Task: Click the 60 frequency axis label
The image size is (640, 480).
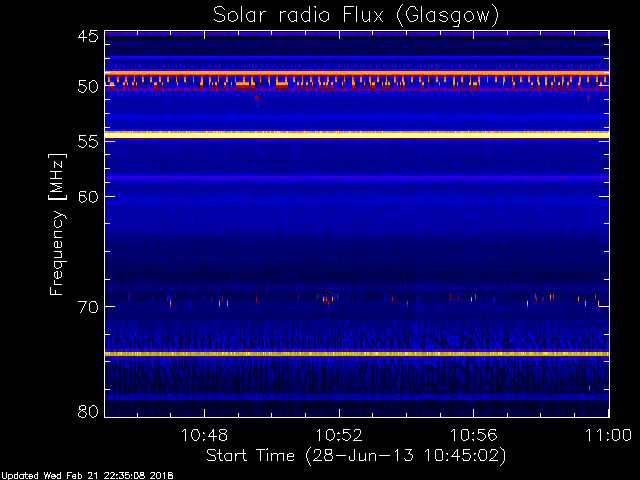Action: (88, 197)
